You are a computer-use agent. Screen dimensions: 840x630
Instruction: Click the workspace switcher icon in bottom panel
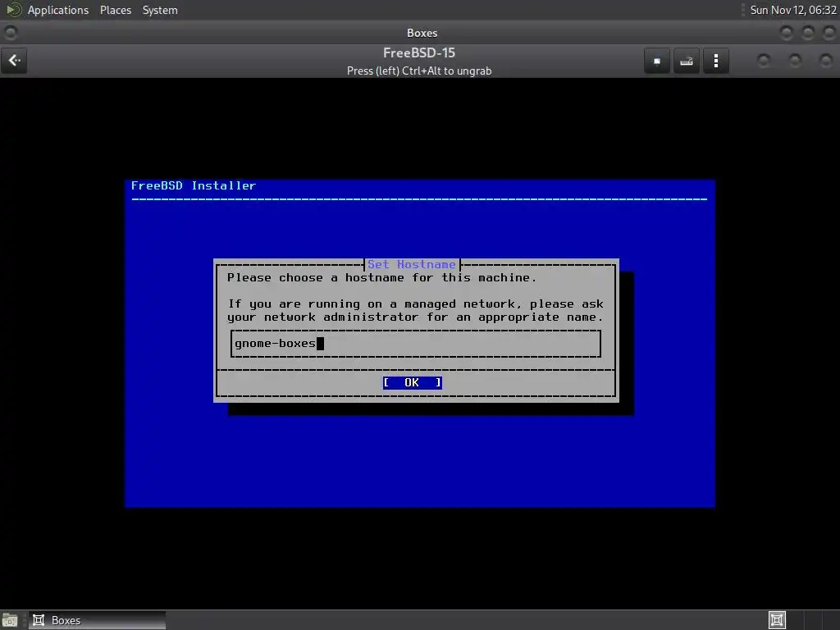[777, 620]
